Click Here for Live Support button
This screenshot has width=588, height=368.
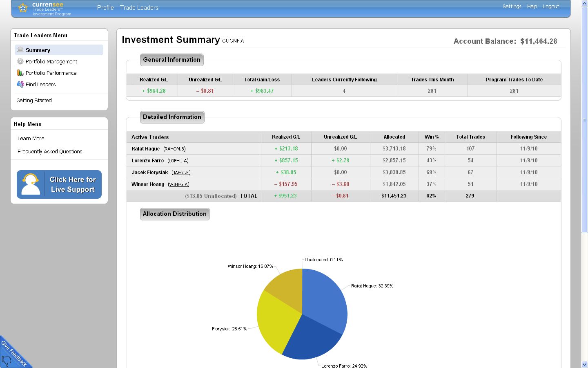click(x=59, y=184)
